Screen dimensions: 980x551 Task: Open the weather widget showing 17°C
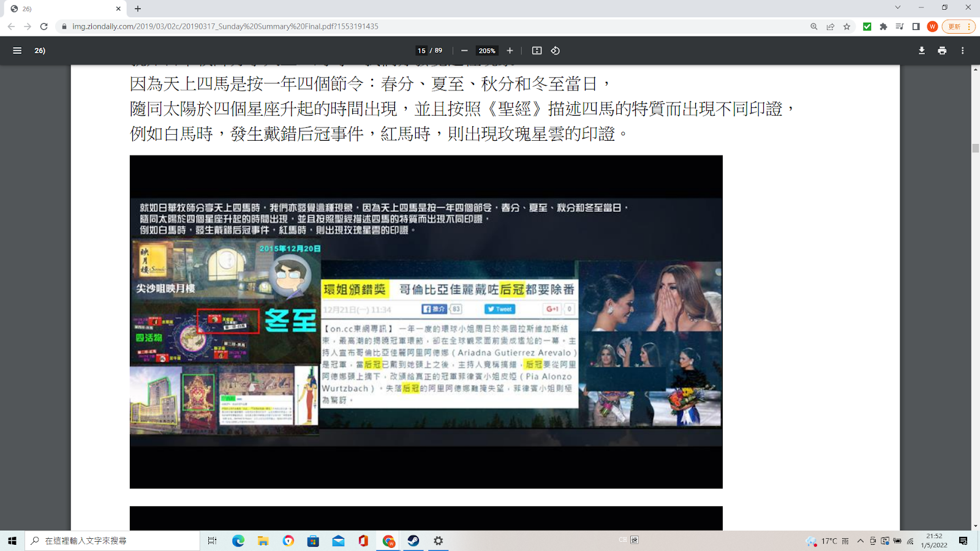[x=827, y=541]
